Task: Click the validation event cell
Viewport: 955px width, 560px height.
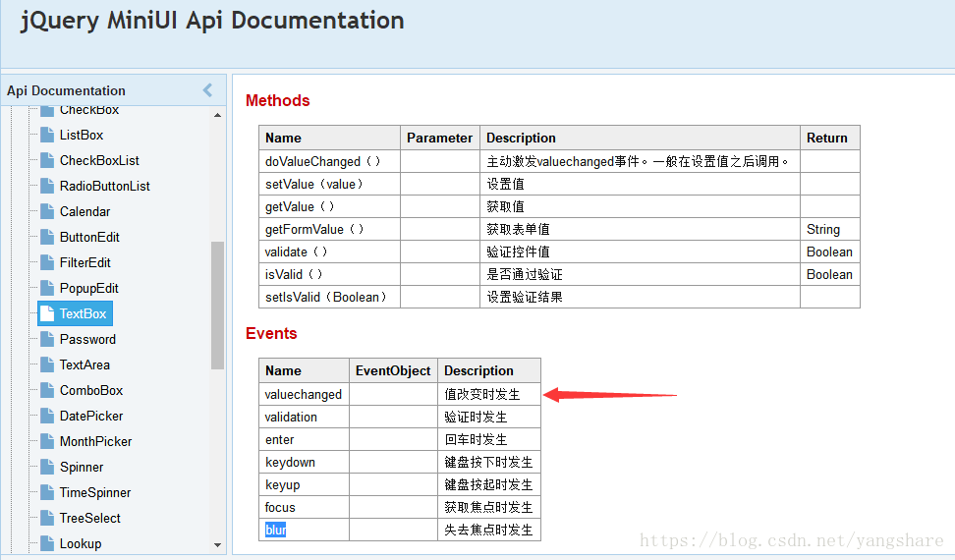Action: click(x=304, y=417)
